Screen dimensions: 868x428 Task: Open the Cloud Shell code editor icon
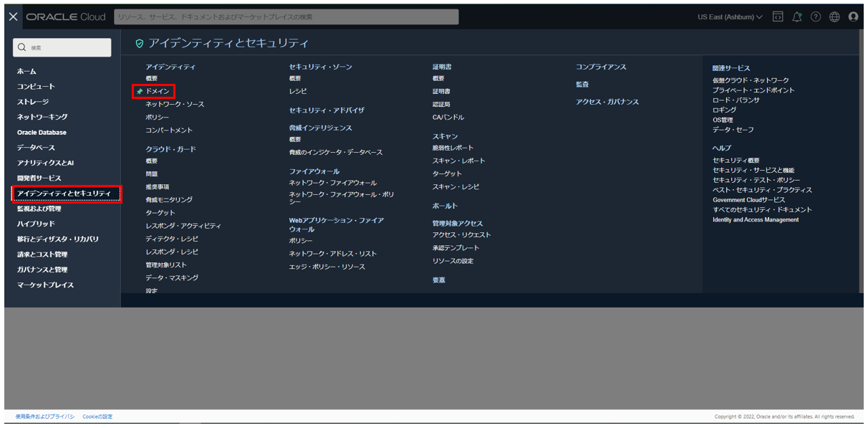click(x=777, y=16)
